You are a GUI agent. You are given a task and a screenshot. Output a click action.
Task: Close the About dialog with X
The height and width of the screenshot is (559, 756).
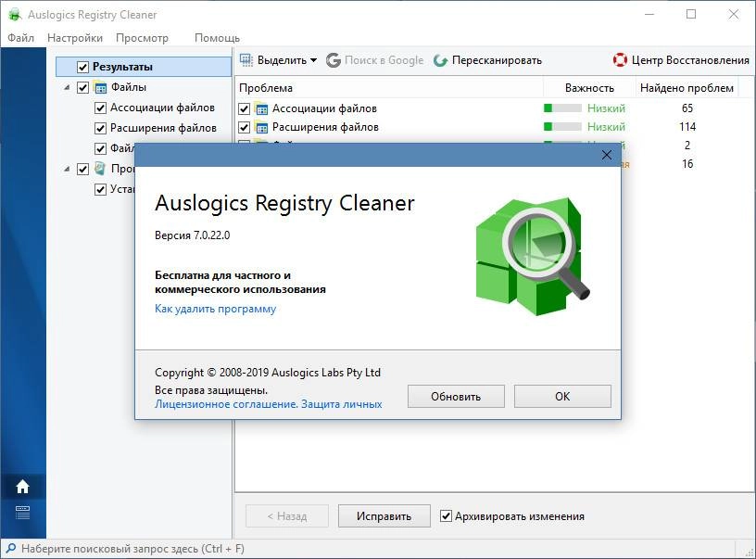point(607,155)
